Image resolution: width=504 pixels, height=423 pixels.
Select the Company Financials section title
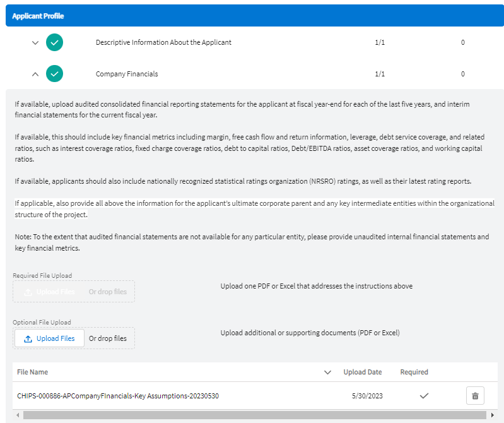[x=127, y=74]
